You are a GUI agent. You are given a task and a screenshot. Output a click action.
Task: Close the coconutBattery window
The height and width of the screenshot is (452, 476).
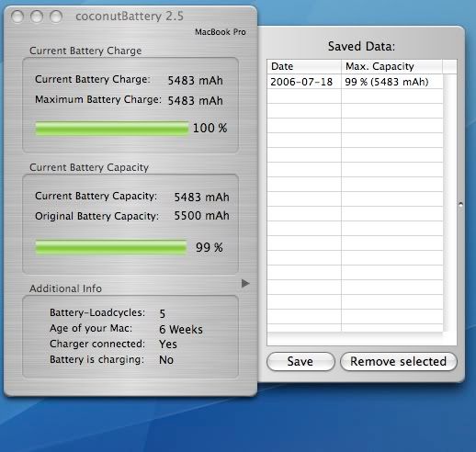[17, 17]
